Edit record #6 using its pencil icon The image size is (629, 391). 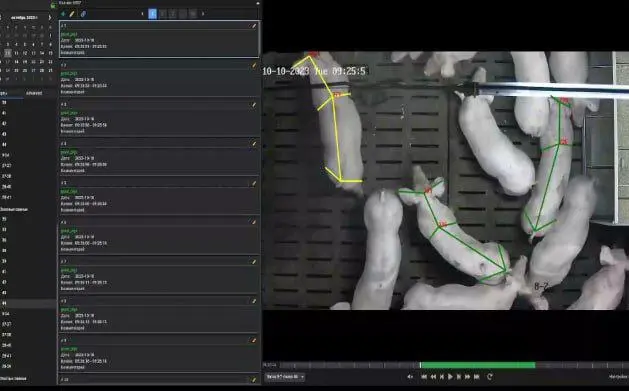pyautogui.click(x=254, y=222)
